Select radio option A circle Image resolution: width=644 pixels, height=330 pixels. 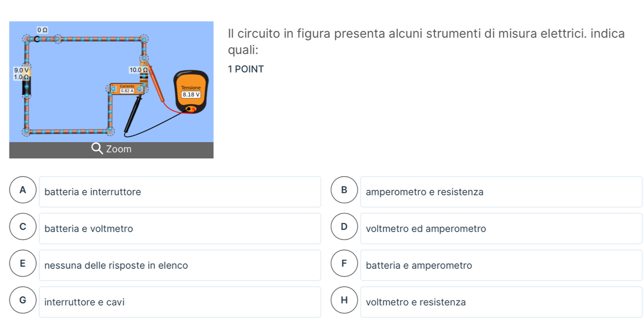23,190
